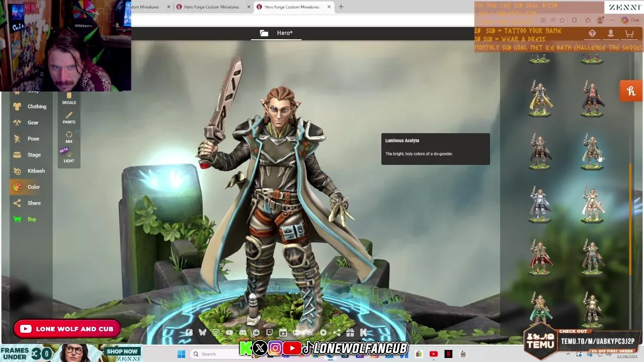Viewport: 644px width, 362px height.
Task: Apply the silver-blue armored color preset
Action: (x=540, y=204)
